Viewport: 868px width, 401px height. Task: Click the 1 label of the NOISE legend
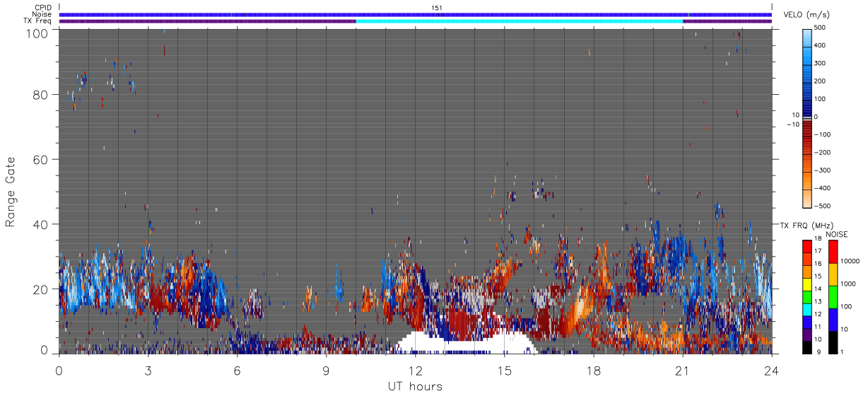843,351
